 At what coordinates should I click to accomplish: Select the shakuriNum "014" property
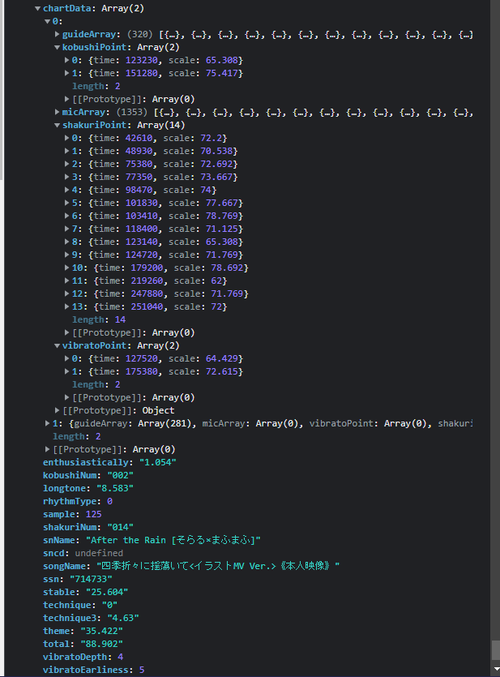click(x=88, y=527)
